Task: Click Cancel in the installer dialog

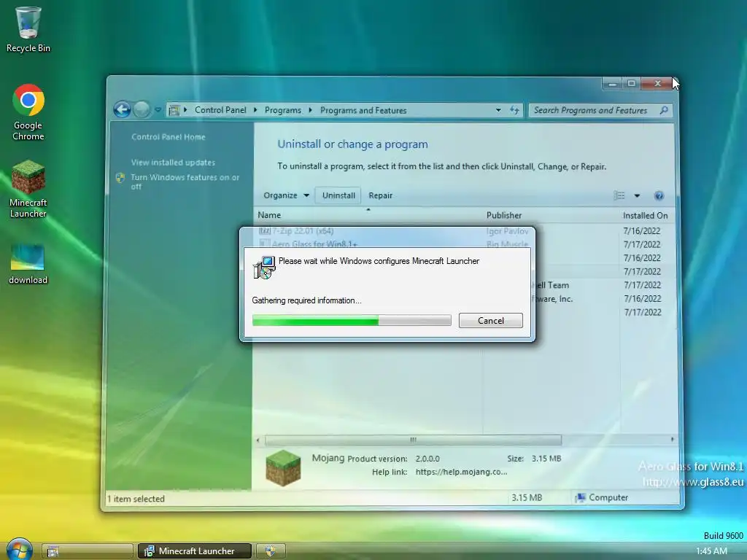Action: tap(491, 321)
